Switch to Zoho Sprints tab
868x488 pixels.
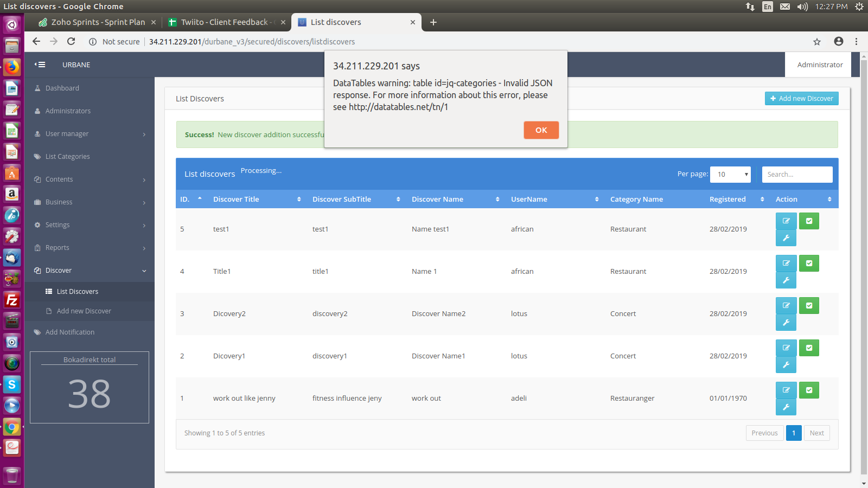coord(98,22)
